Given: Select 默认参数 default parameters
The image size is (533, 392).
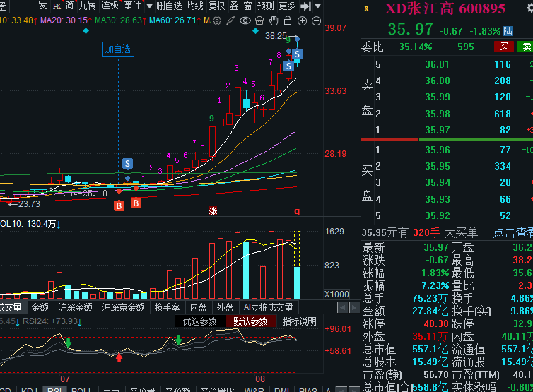Looking at the screenshot, I should click(x=250, y=321).
